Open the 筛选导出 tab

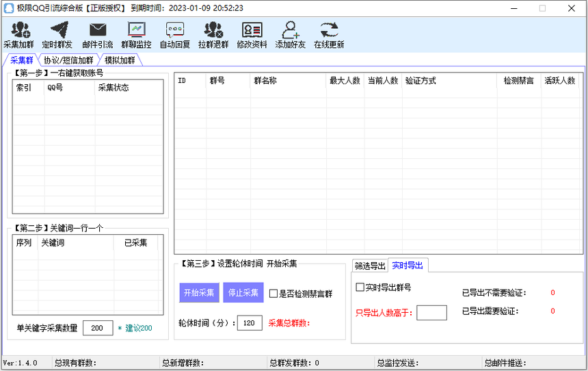pyautogui.click(x=370, y=266)
